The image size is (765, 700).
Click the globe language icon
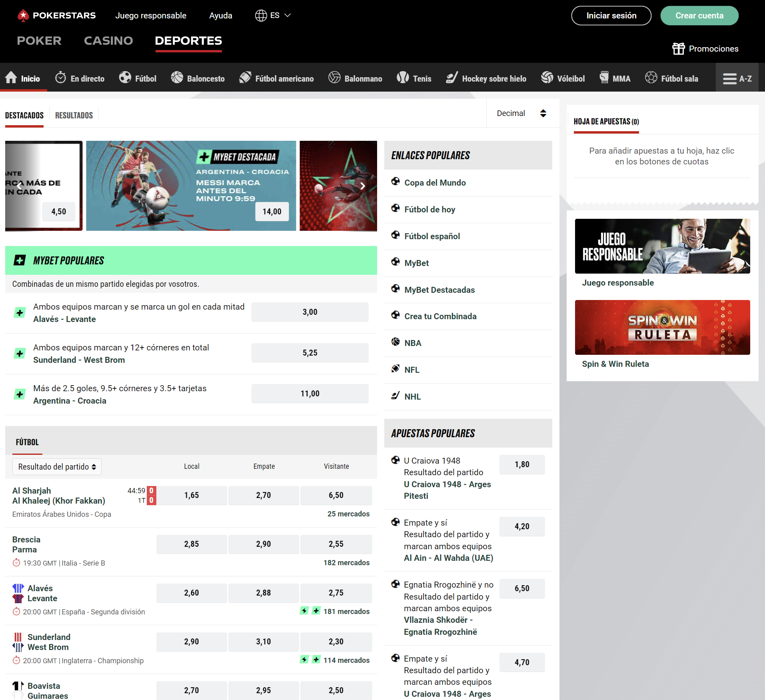(x=261, y=16)
